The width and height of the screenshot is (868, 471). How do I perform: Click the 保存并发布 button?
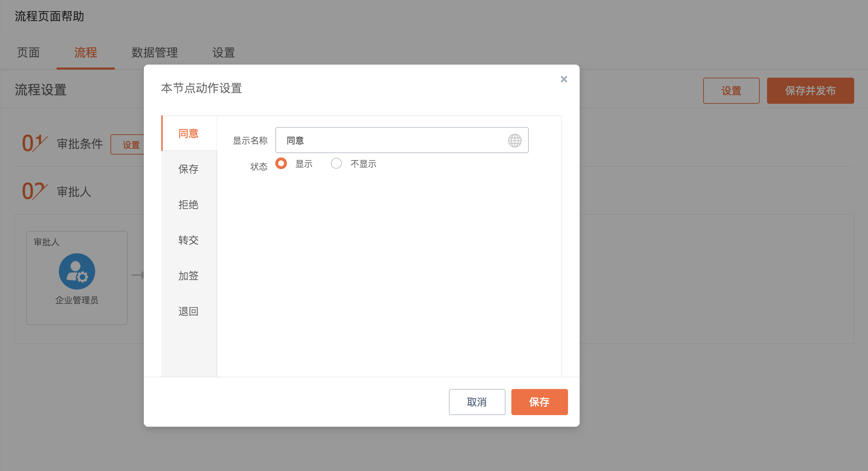tap(810, 91)
